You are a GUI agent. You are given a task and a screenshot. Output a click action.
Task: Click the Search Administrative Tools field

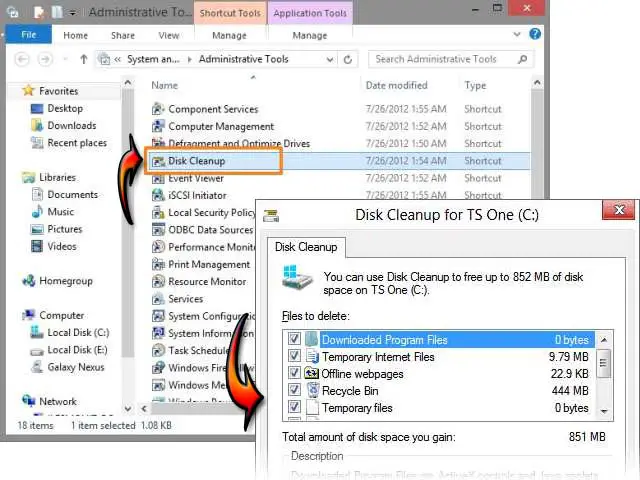[x=451, y=59]
